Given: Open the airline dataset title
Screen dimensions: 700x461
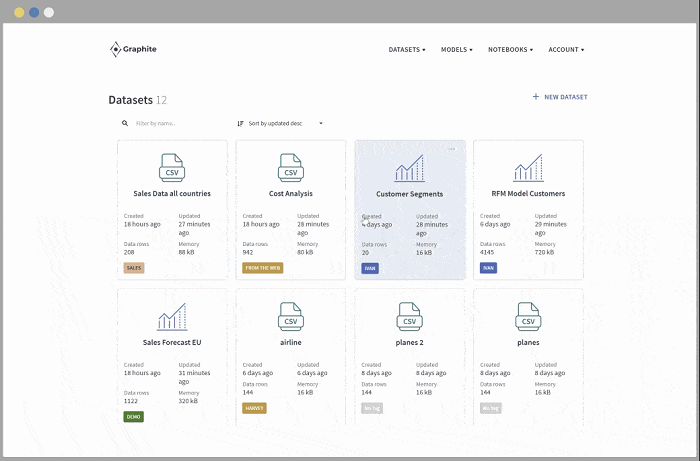Looking at the screenshot, I should pyautogui.click(x=291, y=342).
